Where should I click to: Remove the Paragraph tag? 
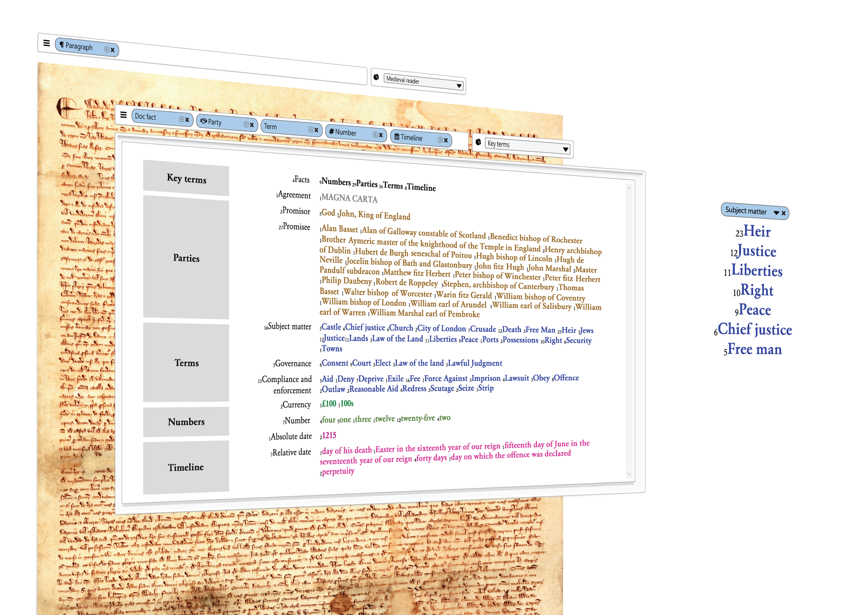pyautogui.click(x=112, y=50)
